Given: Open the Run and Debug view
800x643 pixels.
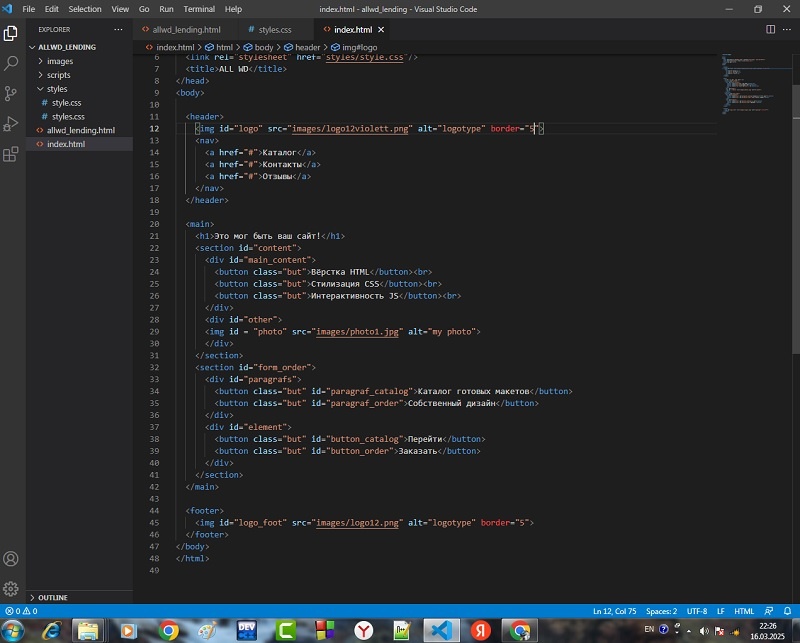Looking at the screenshot, I should pyautogui.click(x=11, y=124).
